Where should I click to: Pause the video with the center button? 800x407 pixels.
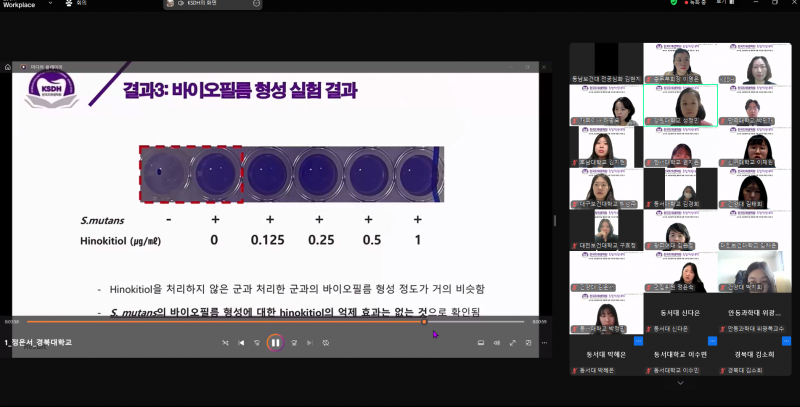(x=275, y=343)
